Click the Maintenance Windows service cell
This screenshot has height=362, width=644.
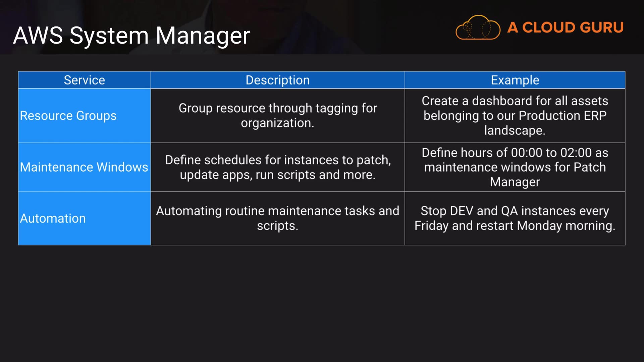(x=84, y=167)
